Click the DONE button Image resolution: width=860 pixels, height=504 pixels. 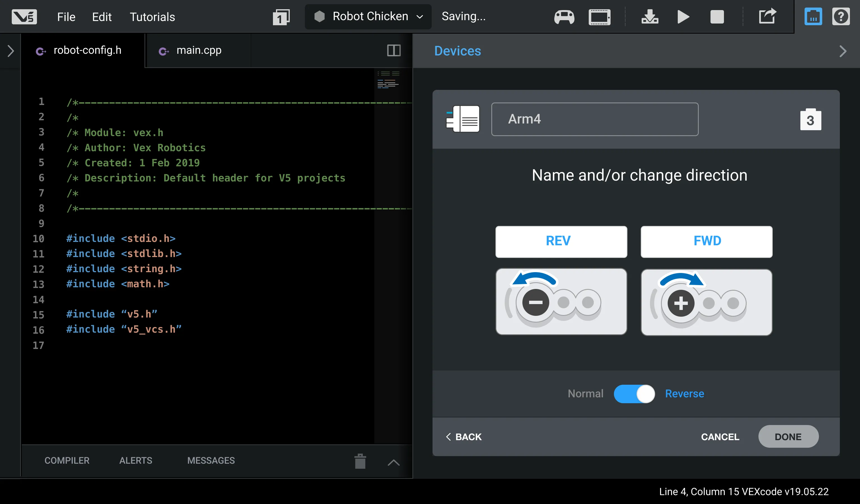tap(788, 437)
